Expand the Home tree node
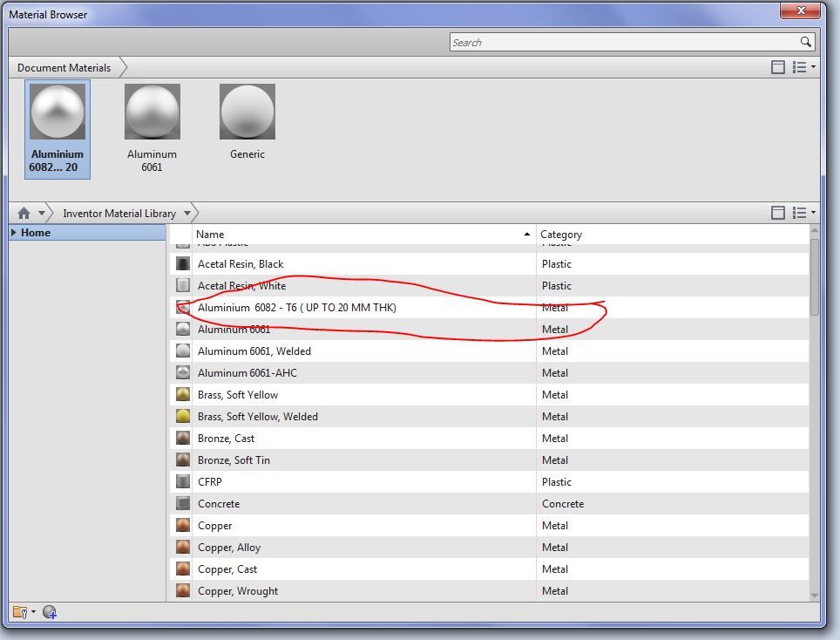 click(x=14, y=233)
